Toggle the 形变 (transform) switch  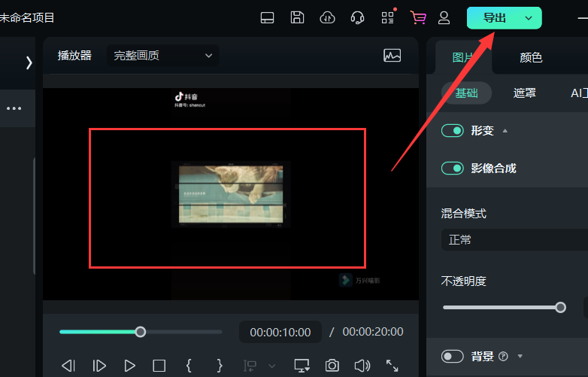pyautogui.click(x=452, y=130)
